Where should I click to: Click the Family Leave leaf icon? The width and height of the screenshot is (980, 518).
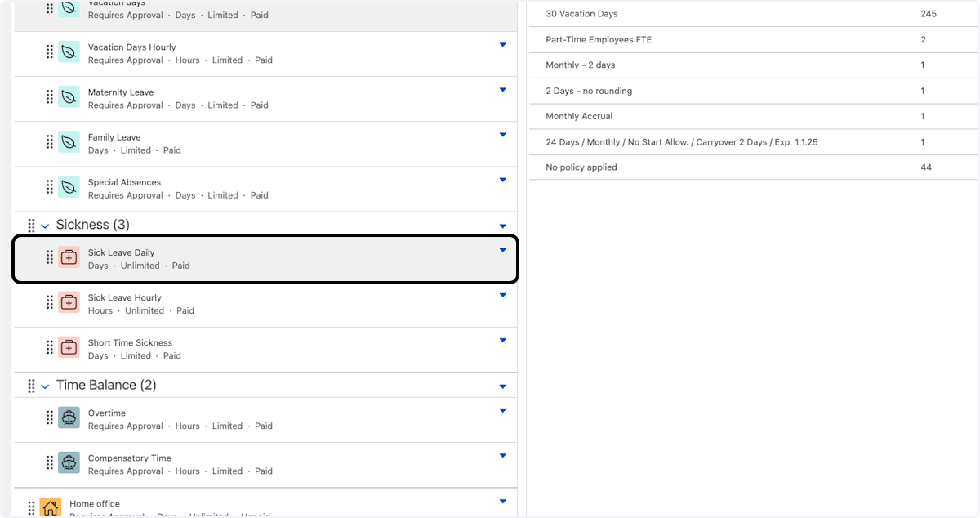click(69, 142)
